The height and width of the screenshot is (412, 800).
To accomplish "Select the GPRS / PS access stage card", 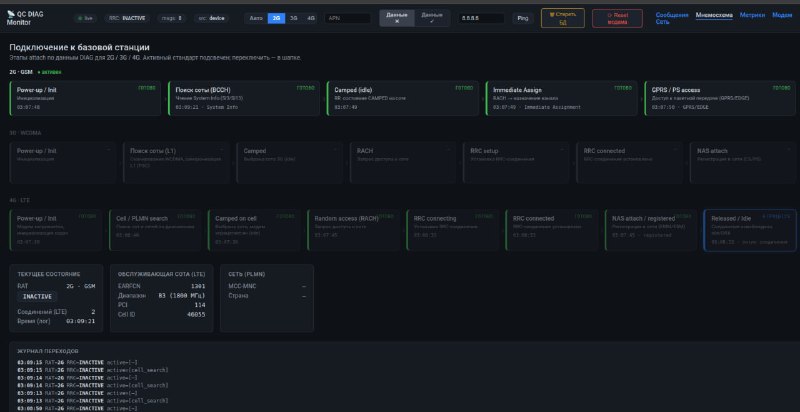I will (x=720, y=98).
